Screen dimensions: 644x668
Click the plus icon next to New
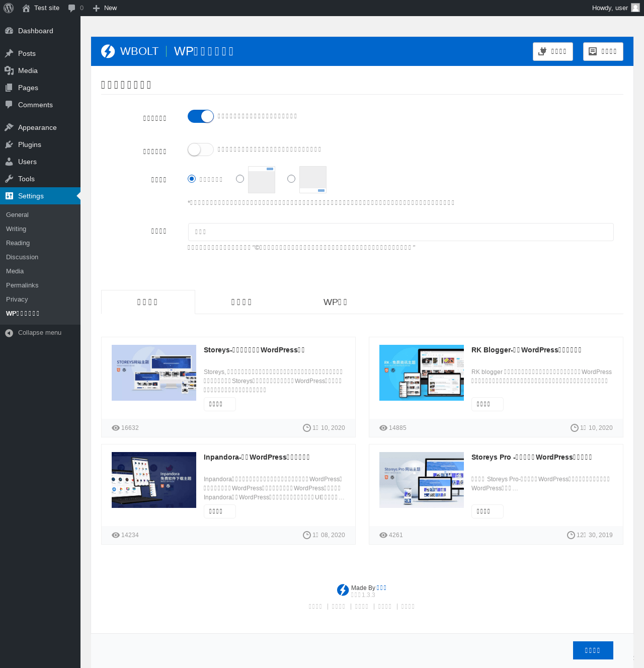pyautogui.click(x=96, y=8)
